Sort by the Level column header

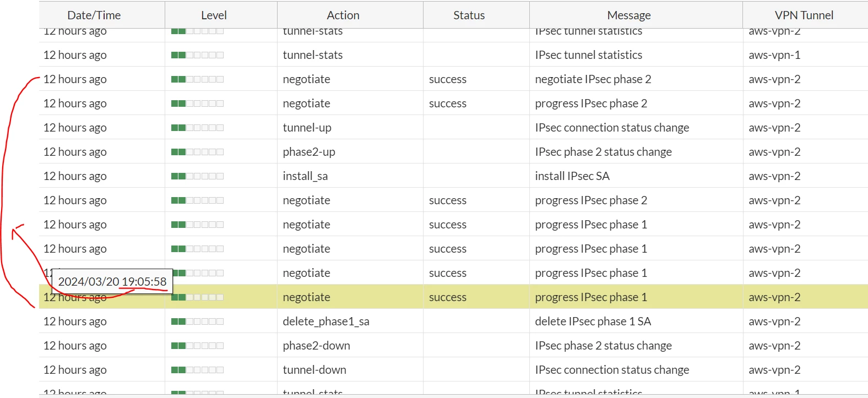click(x=214, y=15)
